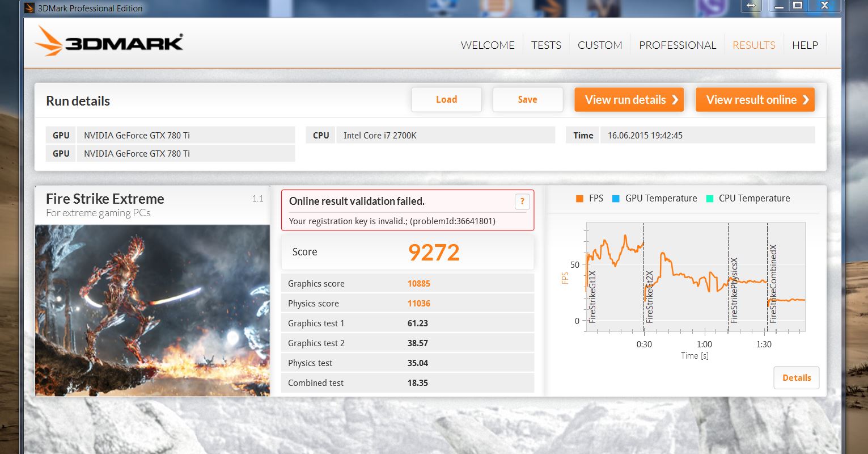Open View result online
The height and width of the screenshot is (454, 868).
pos(755,99)
